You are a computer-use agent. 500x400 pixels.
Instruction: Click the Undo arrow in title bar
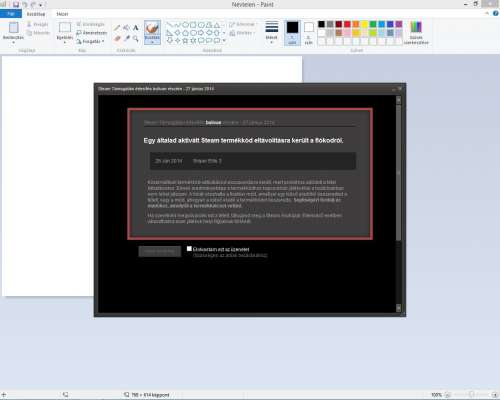point(24,5)
